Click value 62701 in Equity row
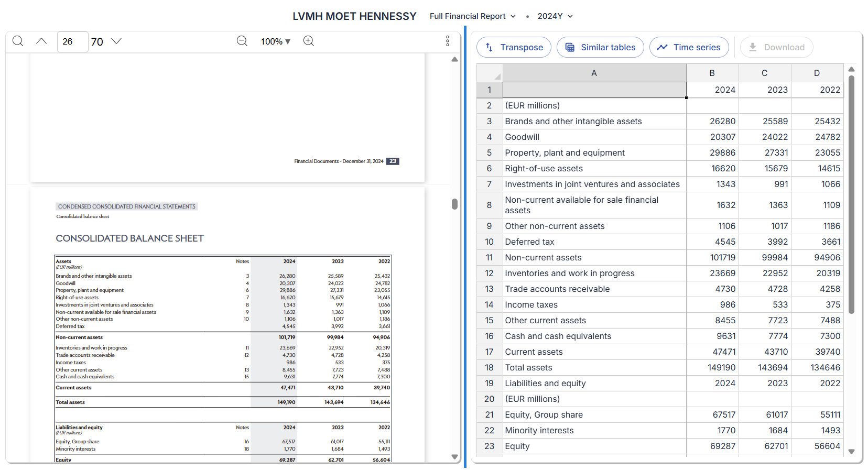The height and width of the screenshot is (470, 868). 765,446
